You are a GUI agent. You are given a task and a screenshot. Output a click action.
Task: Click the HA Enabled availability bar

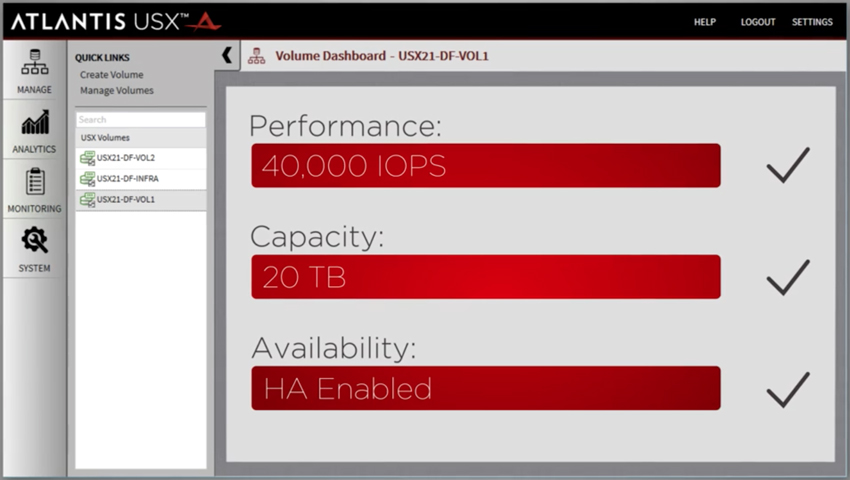pyautogui.click(x=486, y=388)
